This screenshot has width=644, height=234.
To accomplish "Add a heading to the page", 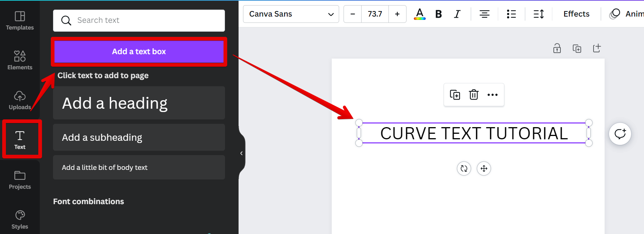I will click(139, 103).
